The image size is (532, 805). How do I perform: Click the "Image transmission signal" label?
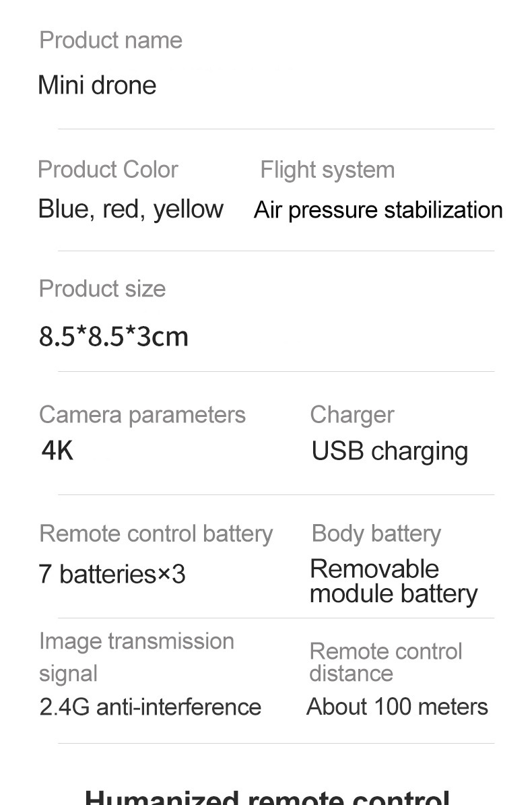pos(136,657)
